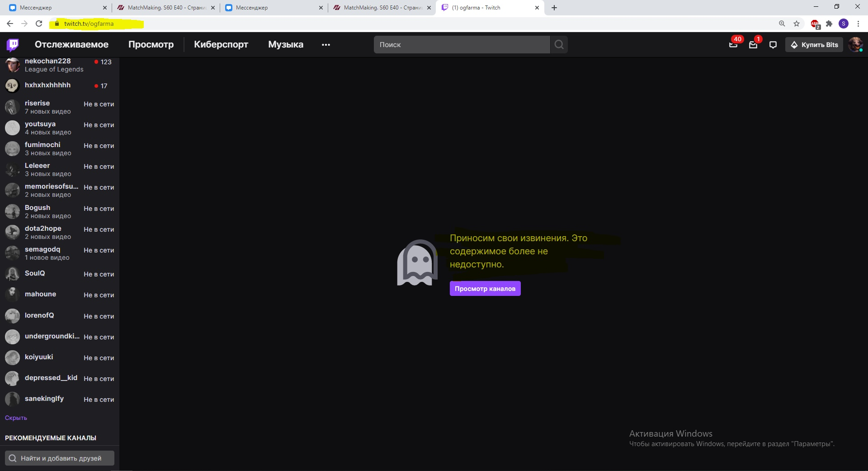The width and height of the screenshot is (868, 471).
Task: Open the friends search magnifier icon
Action: (x=13, y=458)
